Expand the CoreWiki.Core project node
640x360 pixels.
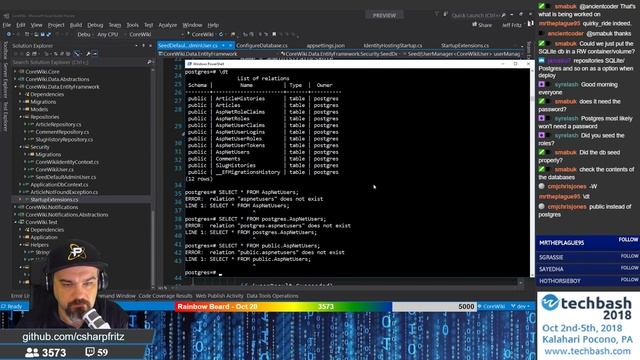(16, 71)
